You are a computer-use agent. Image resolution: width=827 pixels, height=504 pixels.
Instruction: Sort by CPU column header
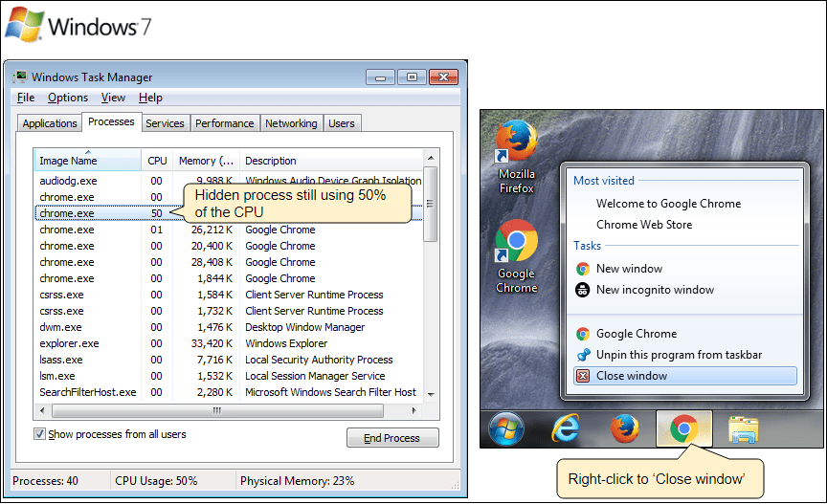click(157, 161)
